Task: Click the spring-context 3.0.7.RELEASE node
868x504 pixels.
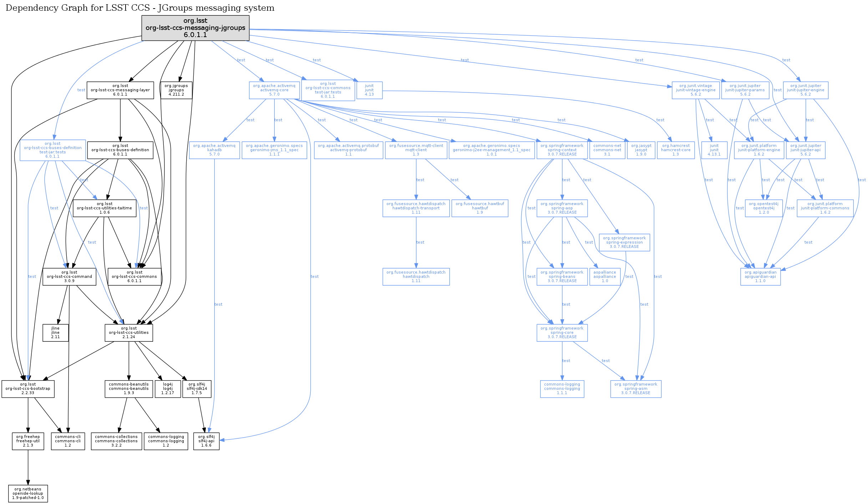Action: pos(562,150)
